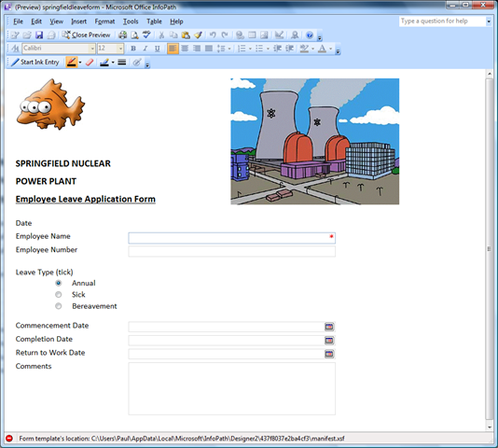
Task: Open the Format menu
Action: (104, 21)
